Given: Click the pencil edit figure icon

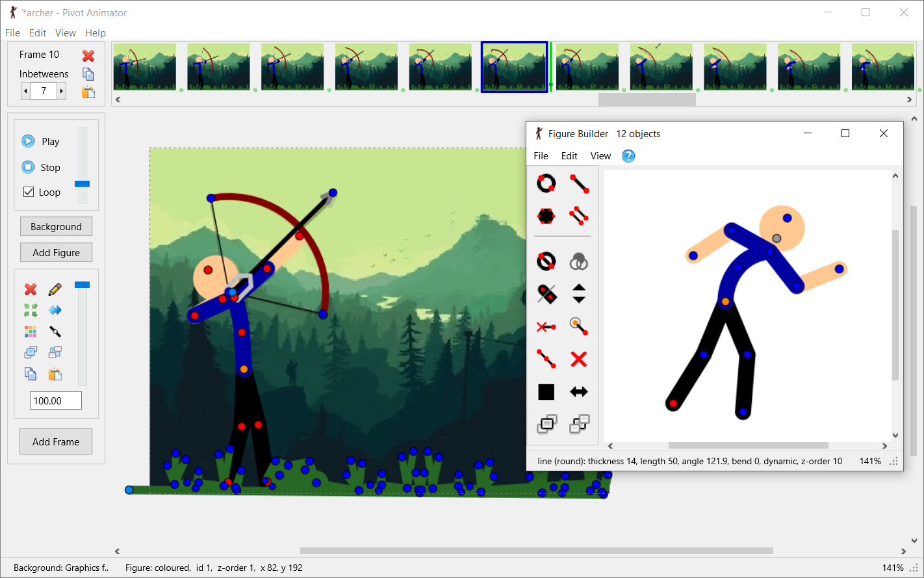Looking at the screenshot, I should coord(55,289).
